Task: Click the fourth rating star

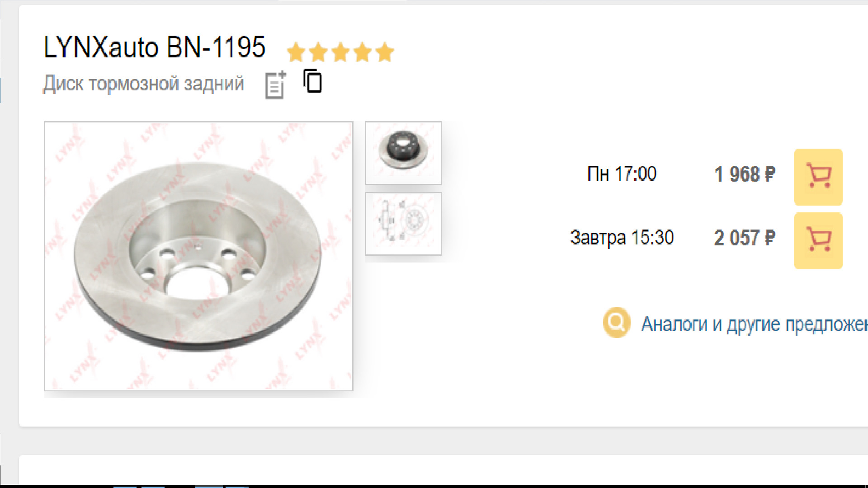Action: click(x=363, y=52)
